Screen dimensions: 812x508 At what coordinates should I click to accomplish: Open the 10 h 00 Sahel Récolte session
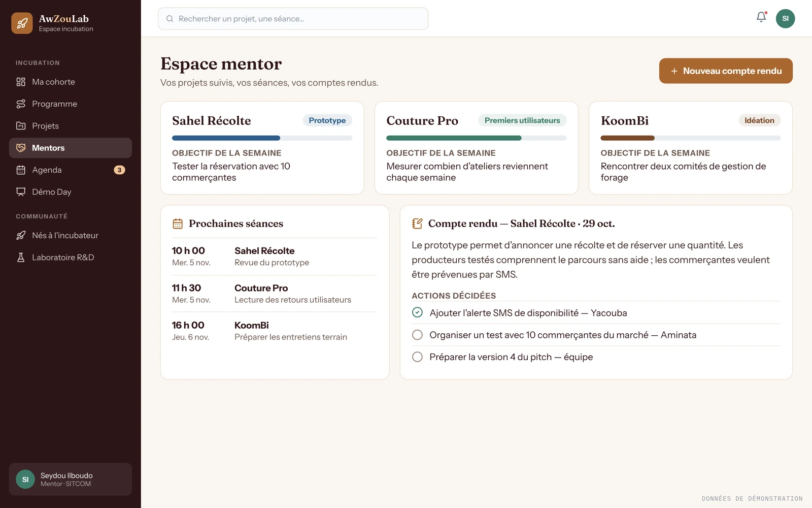click(x=275, y=257)
